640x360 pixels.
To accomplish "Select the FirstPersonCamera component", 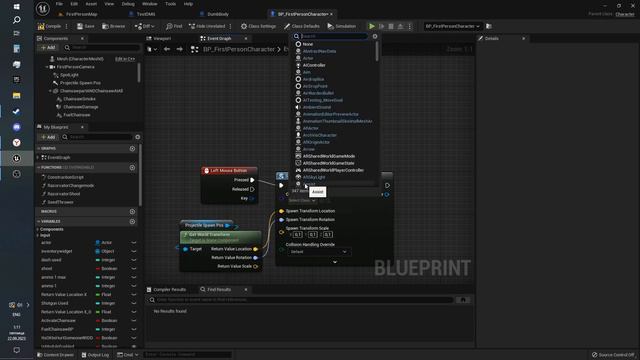I will point(76,67).
